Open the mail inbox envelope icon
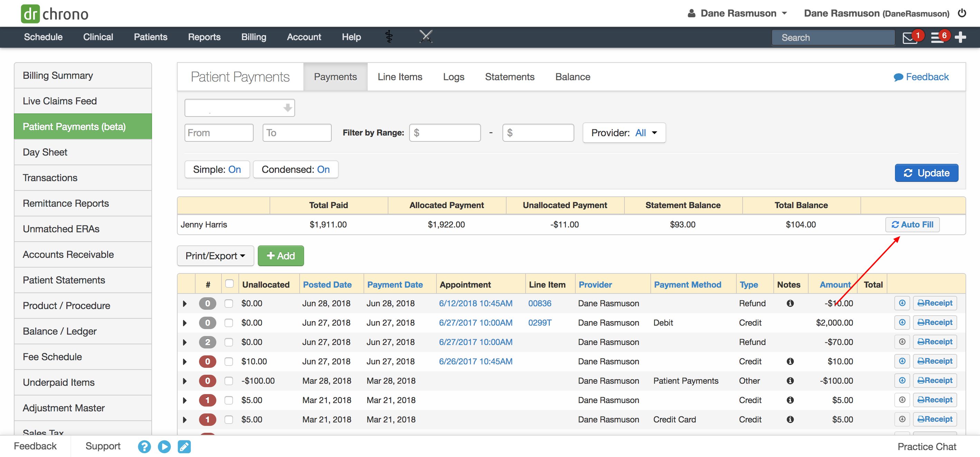The image size is (980, 457). click(x=910, y=38)
